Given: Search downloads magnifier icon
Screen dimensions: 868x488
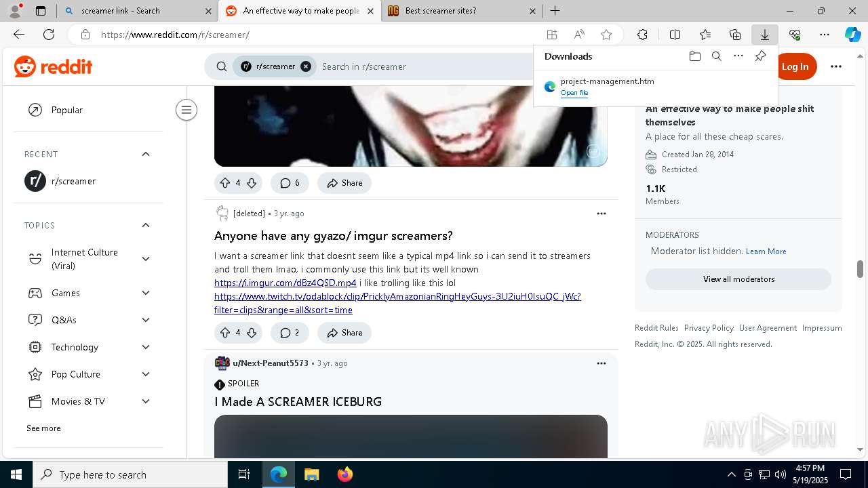Looking at the screenshot, I should coord(716,56).
